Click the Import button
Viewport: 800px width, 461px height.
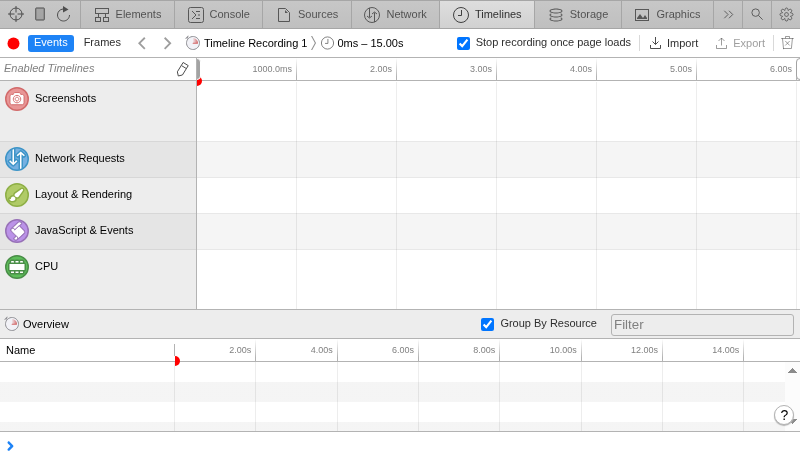point(673,43)
